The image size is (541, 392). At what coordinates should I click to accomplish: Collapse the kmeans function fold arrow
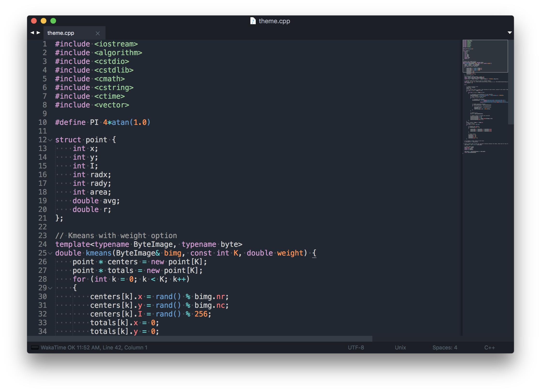click(50, 253)
